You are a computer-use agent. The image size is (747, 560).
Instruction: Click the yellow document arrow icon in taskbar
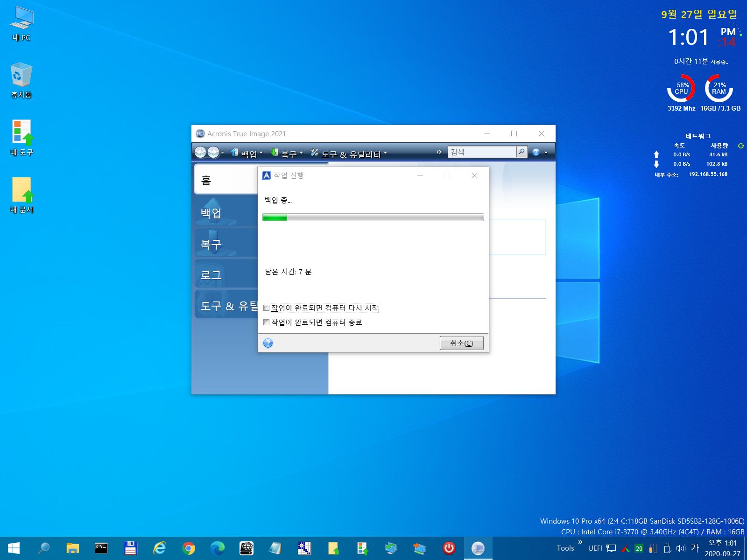[333, 548]
